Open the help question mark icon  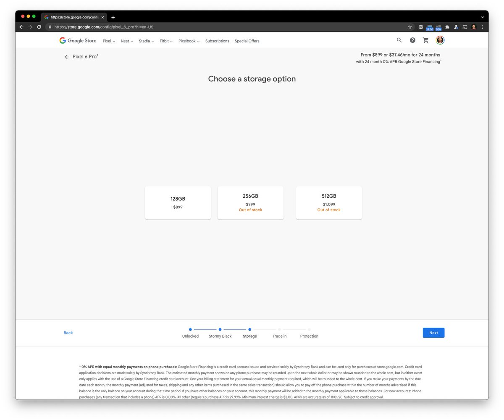click(412, 40)
